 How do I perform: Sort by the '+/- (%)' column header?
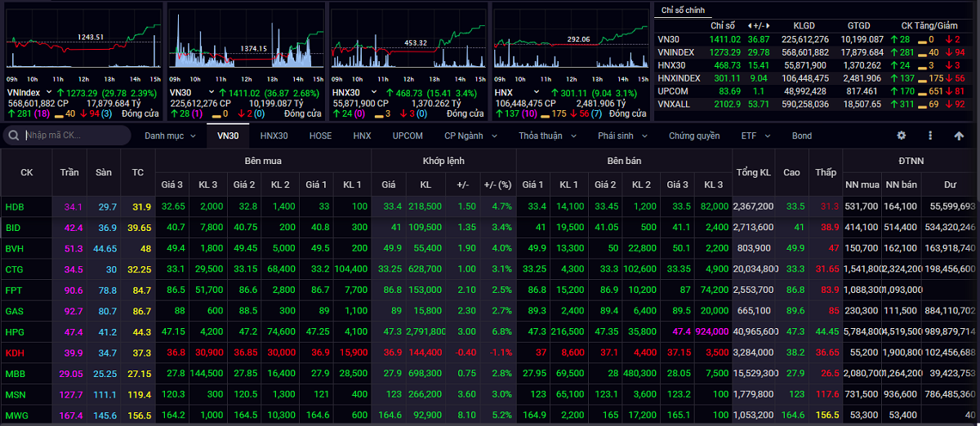pos(497,184)
